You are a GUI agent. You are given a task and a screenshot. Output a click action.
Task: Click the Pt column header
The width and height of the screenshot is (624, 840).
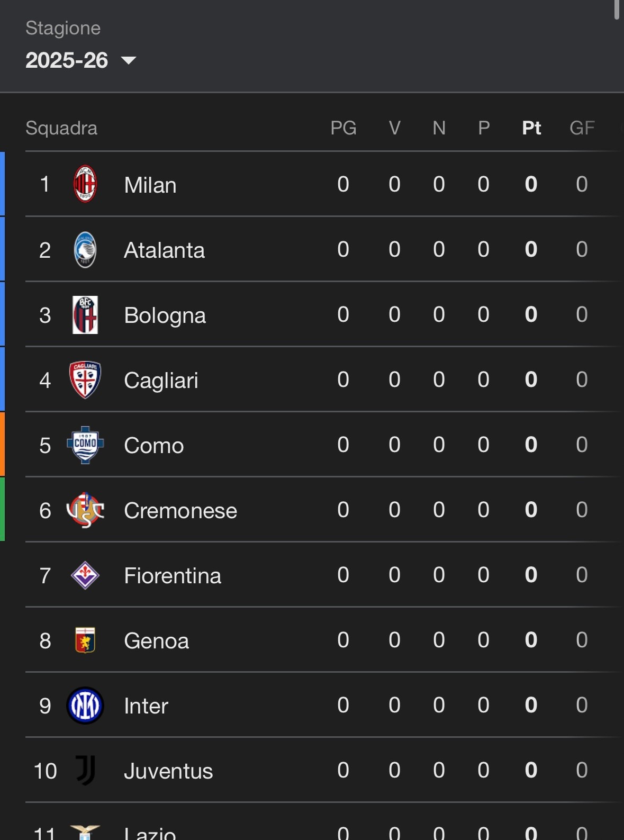531,128
